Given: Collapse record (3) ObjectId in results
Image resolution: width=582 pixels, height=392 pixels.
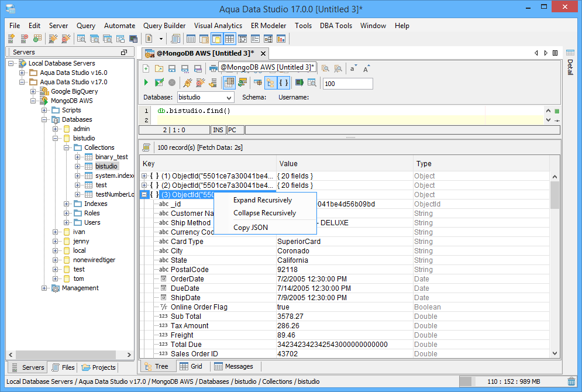Looking at the screenshot, I should coord(144,194).
